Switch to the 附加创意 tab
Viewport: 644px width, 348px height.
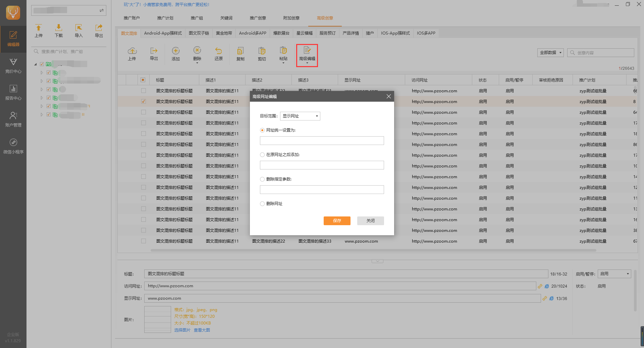click(x=291, y=18)
